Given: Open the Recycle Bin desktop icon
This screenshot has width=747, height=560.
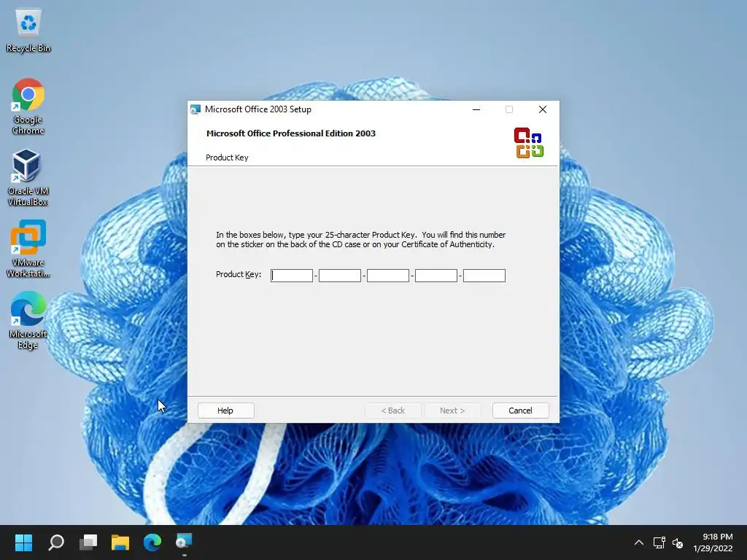Looking at the screenshot, I should [x=28, y=31].
